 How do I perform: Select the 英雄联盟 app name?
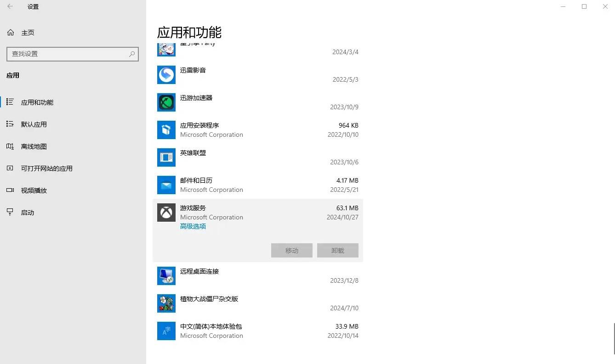pos(193,153)
